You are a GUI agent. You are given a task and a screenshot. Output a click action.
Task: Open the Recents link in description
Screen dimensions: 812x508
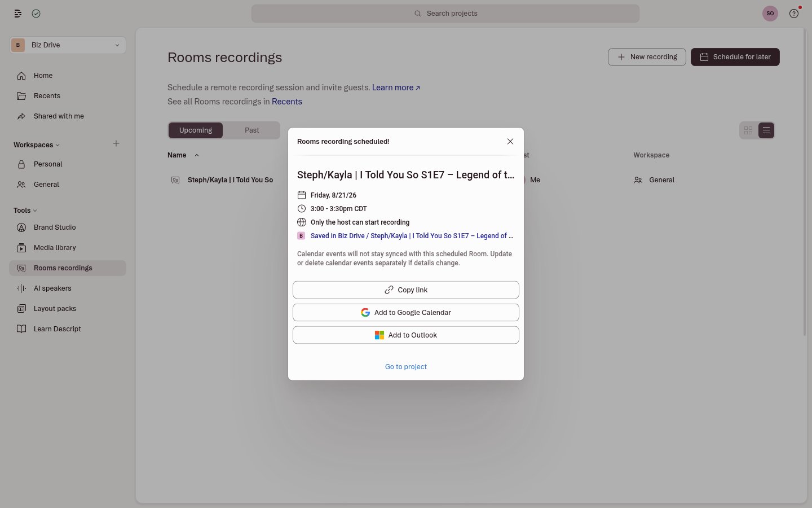point(287,102)
